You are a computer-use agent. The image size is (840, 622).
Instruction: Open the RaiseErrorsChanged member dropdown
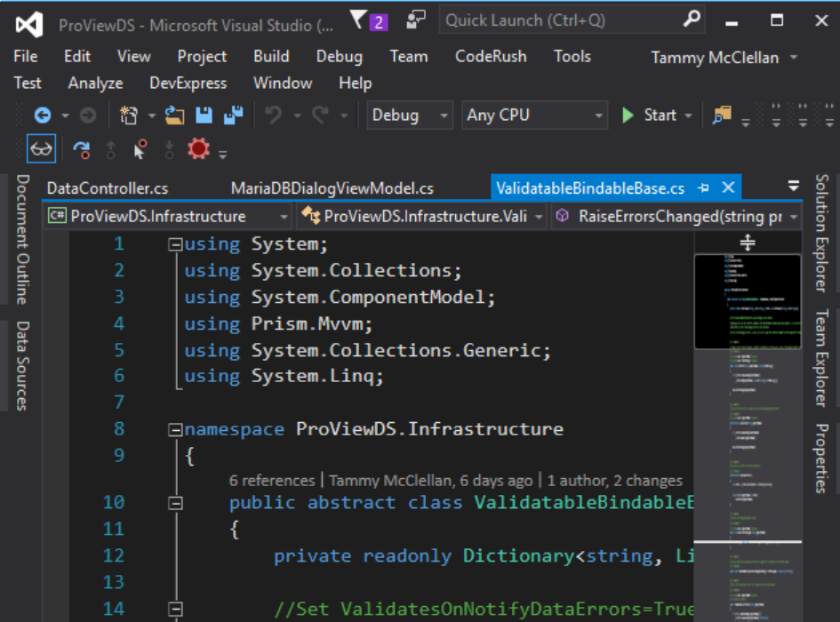coord(677,217)
